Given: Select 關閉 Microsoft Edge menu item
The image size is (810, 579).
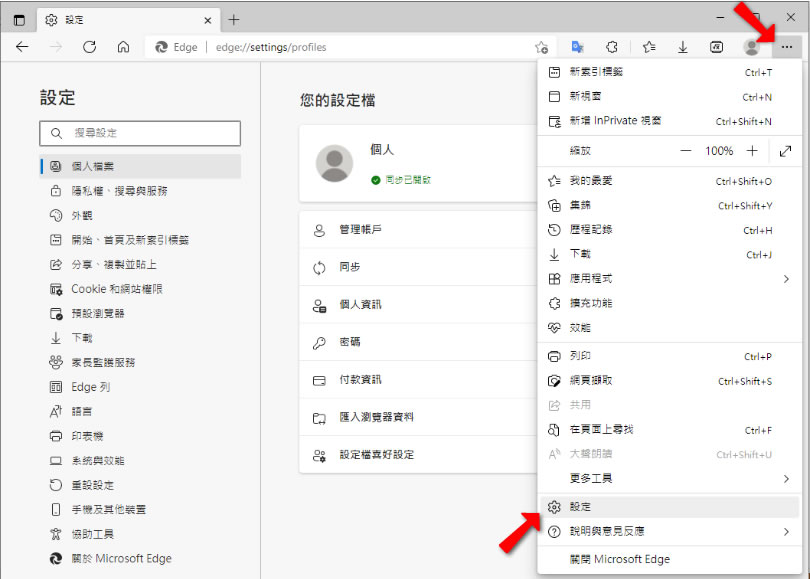Looking at the screenshot, I should 669,559.
